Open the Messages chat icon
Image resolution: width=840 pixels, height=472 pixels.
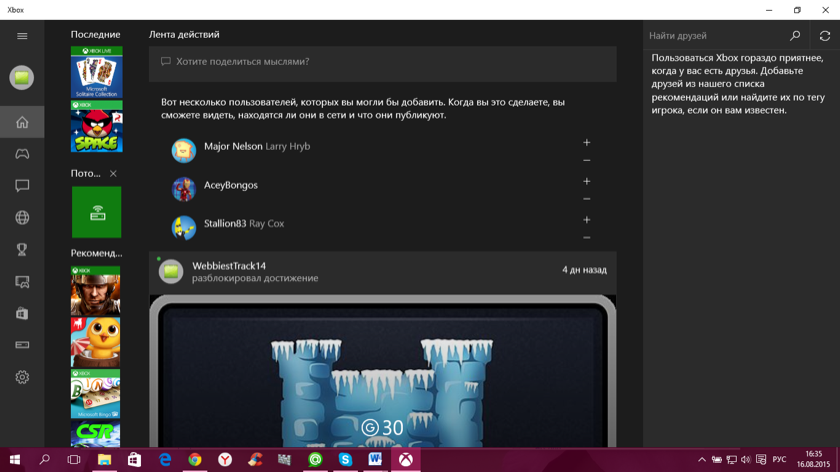pos(22,186)
